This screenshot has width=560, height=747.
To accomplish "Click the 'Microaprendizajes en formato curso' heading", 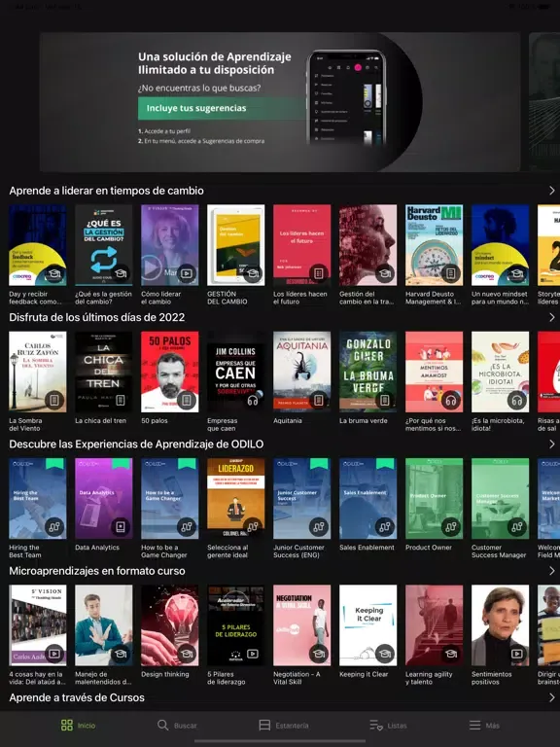I will [97, 571].
